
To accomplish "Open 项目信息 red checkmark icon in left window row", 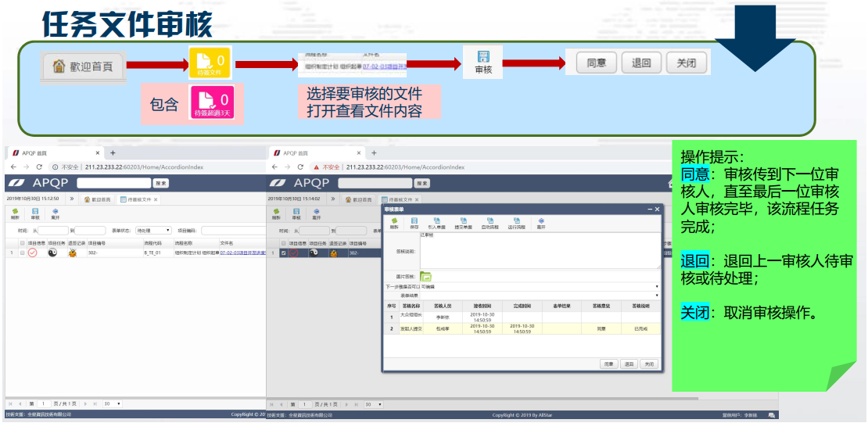I will (33, 253).
